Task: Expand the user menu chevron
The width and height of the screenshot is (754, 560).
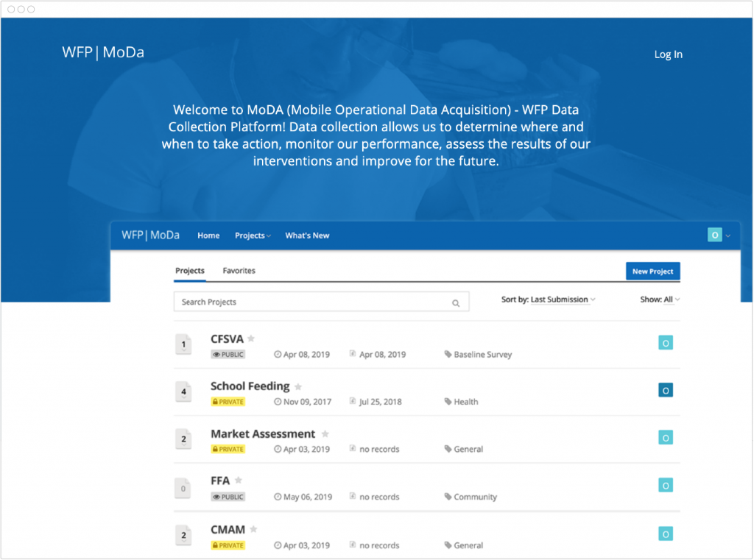Action: [x=728, y=235]
